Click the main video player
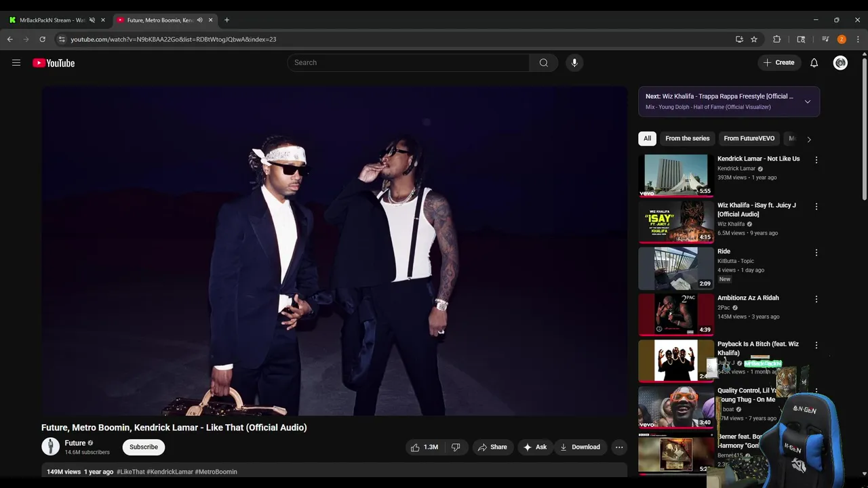The height and width of the screenshot is (488, 868). tap(334, 251)
